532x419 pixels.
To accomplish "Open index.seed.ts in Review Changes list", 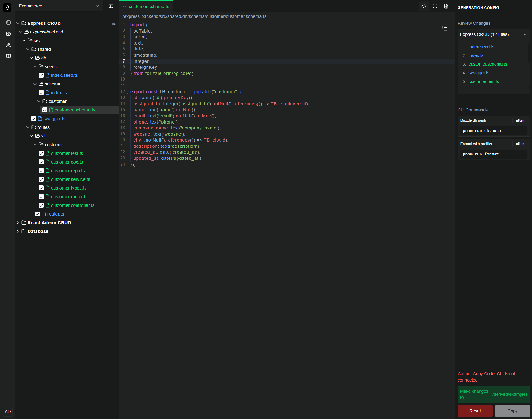I will 481,47.
